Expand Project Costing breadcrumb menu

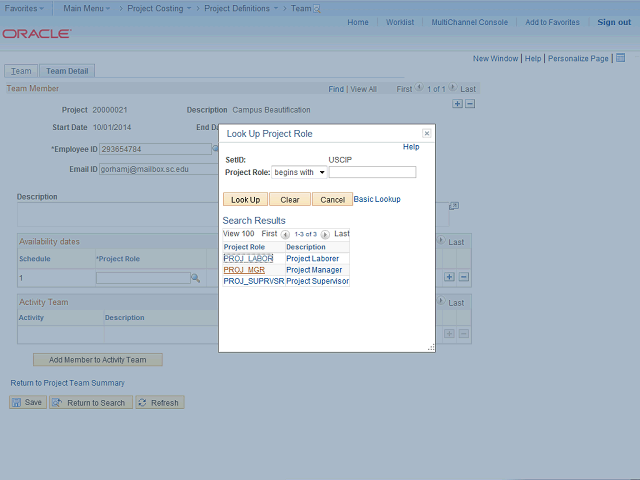(159, 8)
